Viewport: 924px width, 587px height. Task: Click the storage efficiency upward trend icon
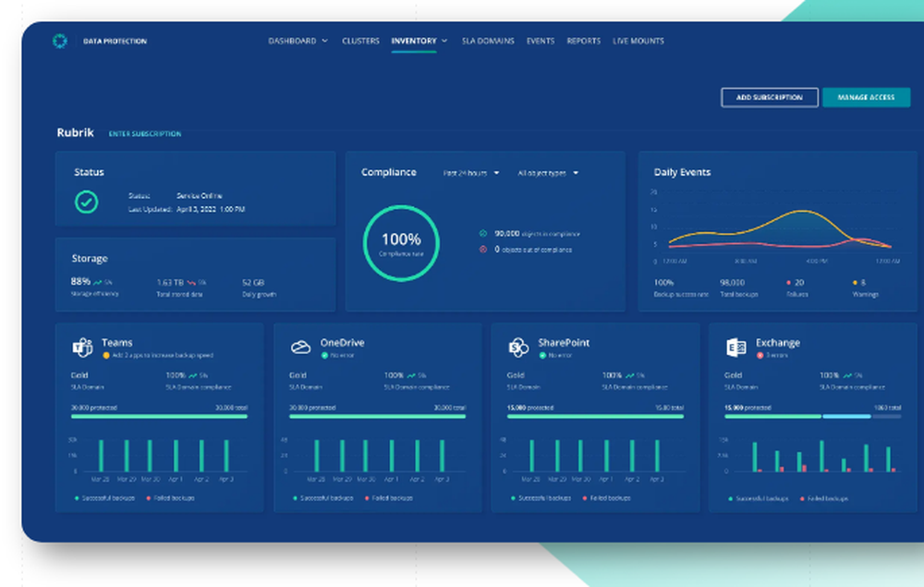(97, 282)
